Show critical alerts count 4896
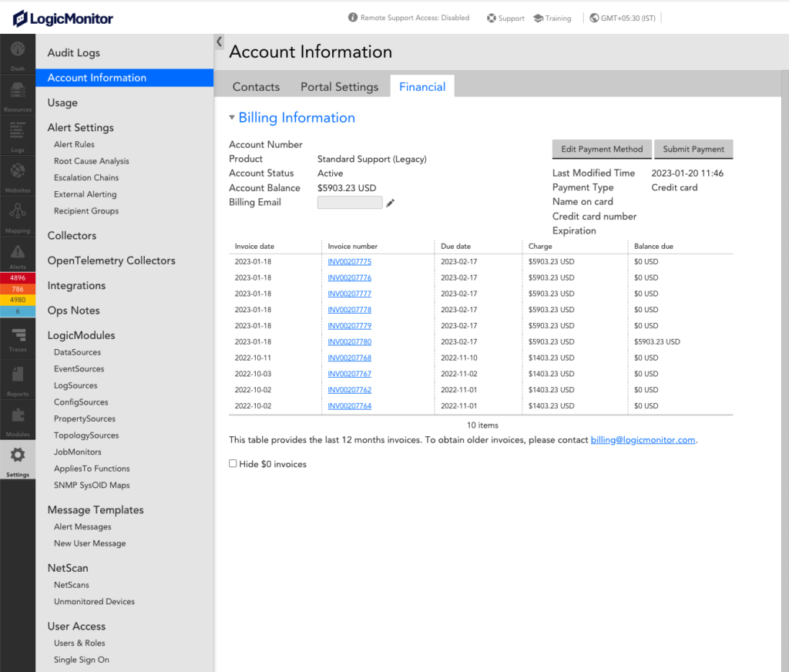The height and width of the screenshot is (672, 789). (18, 278)
